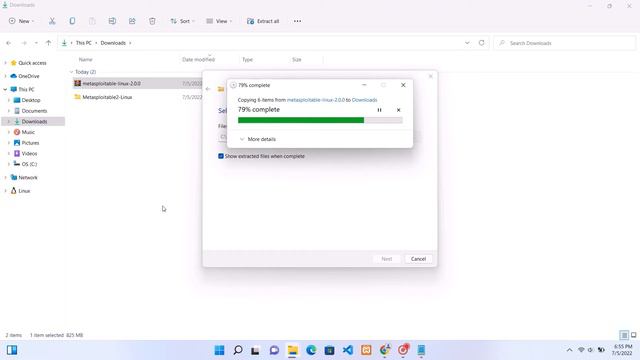Open the See more ellipsis menu
Screen dimensions: 640x360
click(x=297, y=21)
